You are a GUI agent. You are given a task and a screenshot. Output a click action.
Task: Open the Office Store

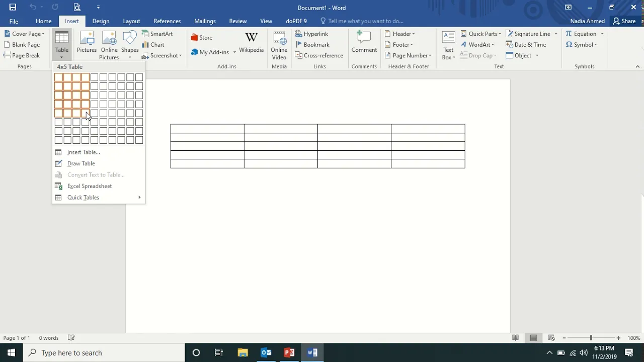tap(202, 38)
